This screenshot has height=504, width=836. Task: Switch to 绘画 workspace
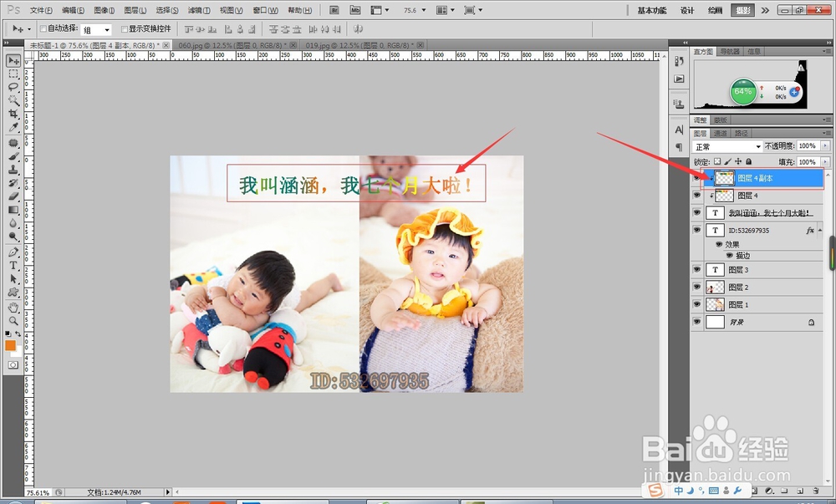click(x=715, y=10)
